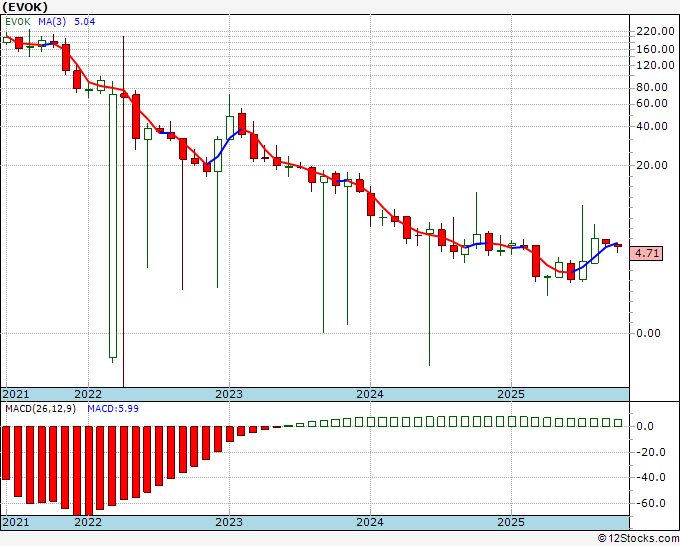
Task: Click the 2023 label on MACD panel axis
Action: click(x=229, y=522)
